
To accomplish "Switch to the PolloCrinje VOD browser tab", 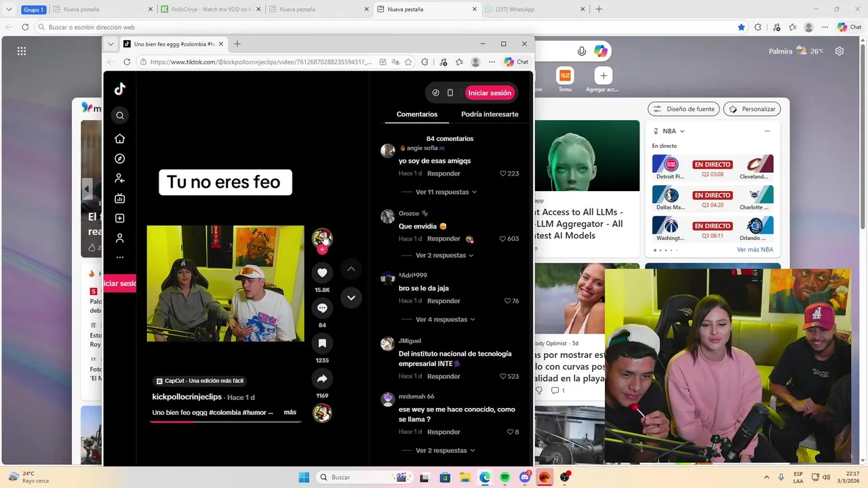I will [210, 9].
